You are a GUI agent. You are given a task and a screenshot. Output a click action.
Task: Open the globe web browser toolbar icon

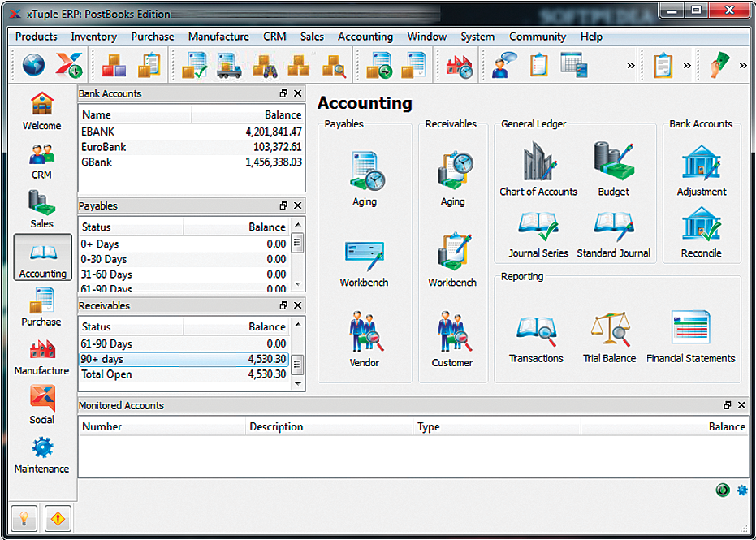click(x=34, y=65)
